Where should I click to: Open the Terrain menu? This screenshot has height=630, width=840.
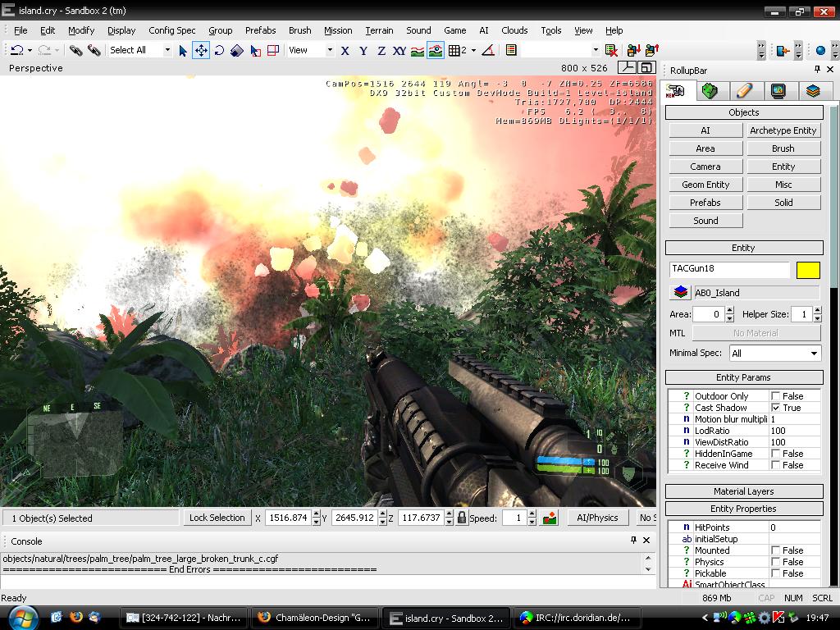coord(379,30)
